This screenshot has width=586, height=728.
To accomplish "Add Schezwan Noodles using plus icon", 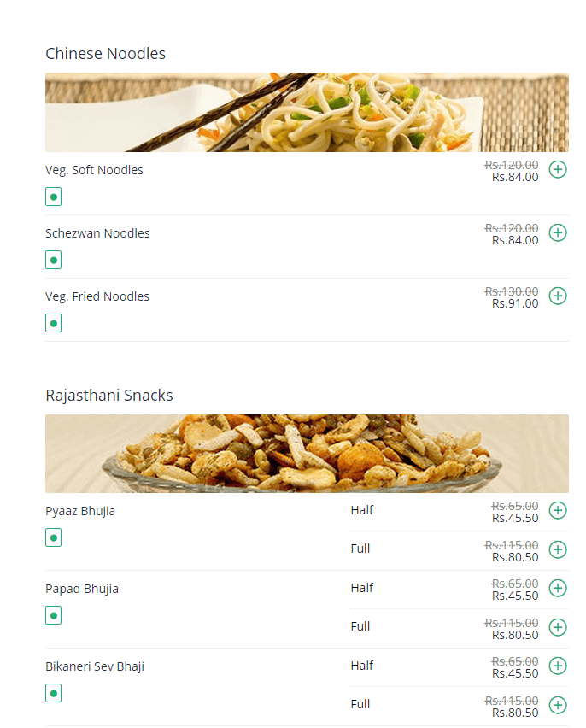I will click(558, 232).
